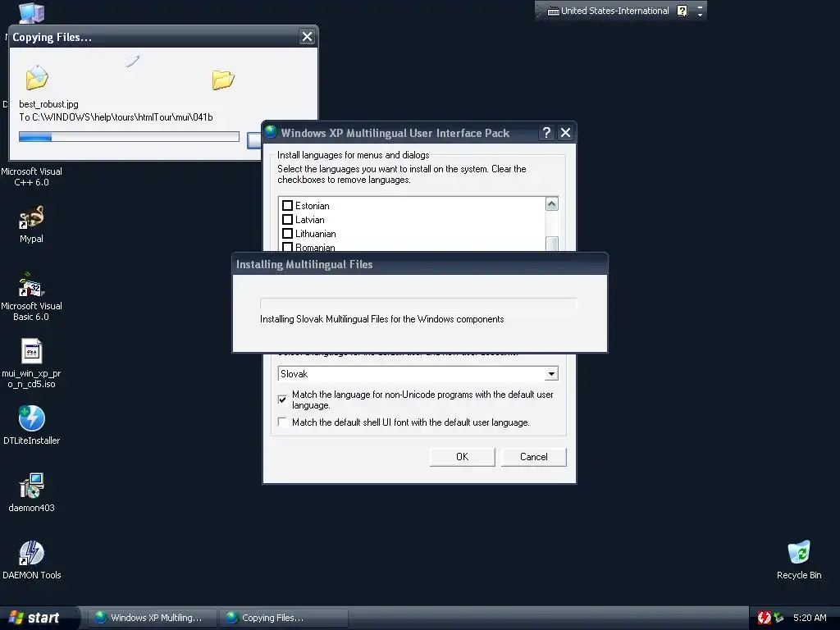Check the Latvian language checkbox
840x630 pixels.
point(288,220)
